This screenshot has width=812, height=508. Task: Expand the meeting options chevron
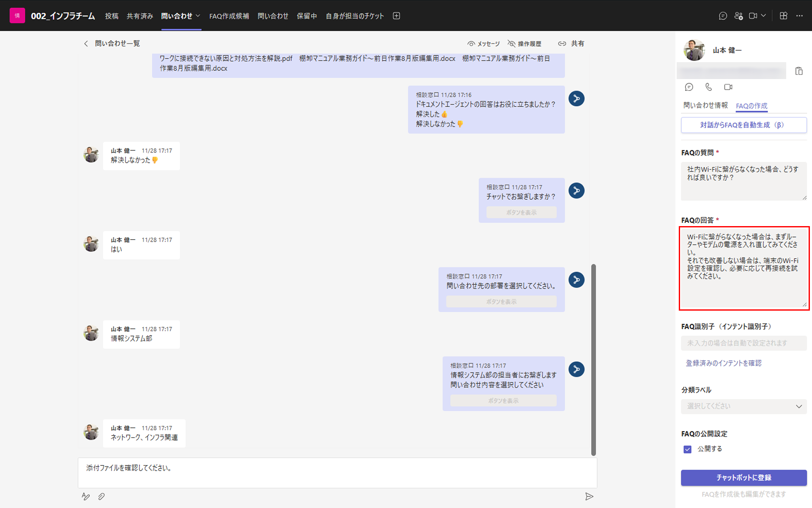(763, 16)
